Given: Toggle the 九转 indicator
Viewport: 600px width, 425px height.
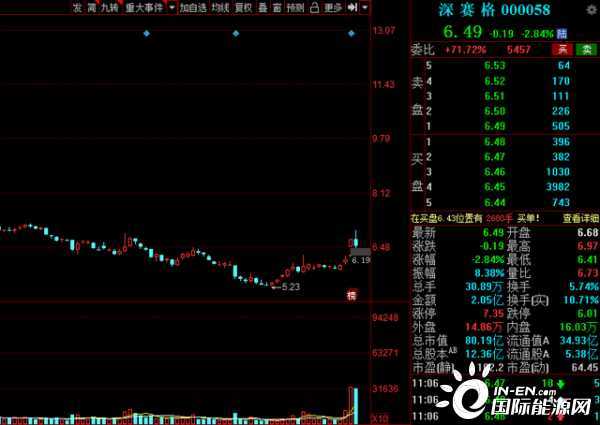Looking at the screenshot, I should point(109,7).
